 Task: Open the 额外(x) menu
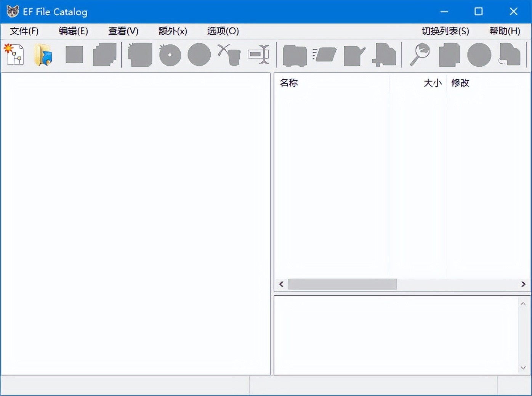[x=172, y=31]
